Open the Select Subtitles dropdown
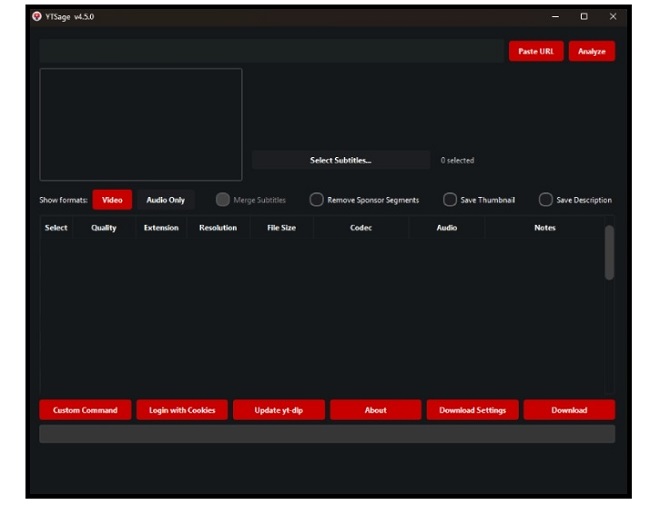Viewport: 660px width, 514px height. click(340, 160)
